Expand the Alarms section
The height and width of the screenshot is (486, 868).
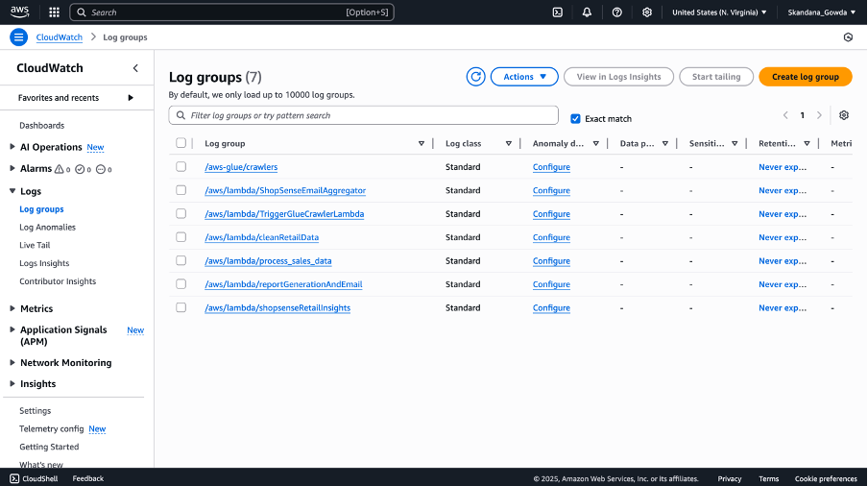coord(12,168)
